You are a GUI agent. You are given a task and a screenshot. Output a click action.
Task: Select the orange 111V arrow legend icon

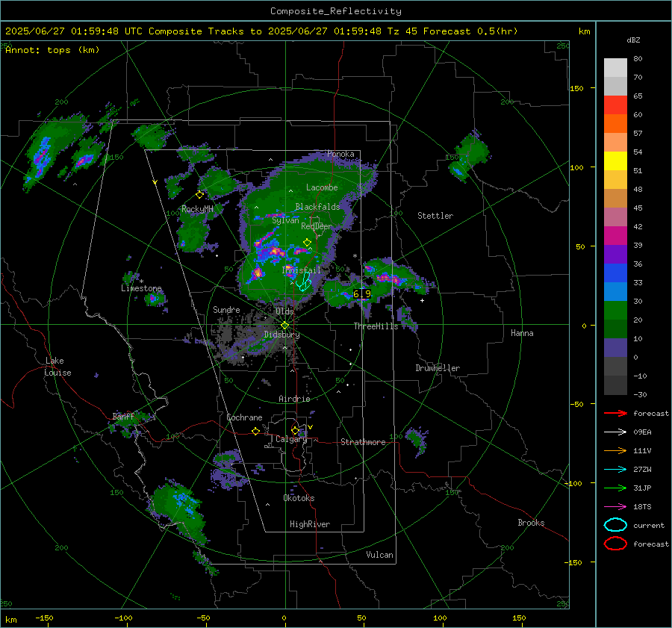615,450
